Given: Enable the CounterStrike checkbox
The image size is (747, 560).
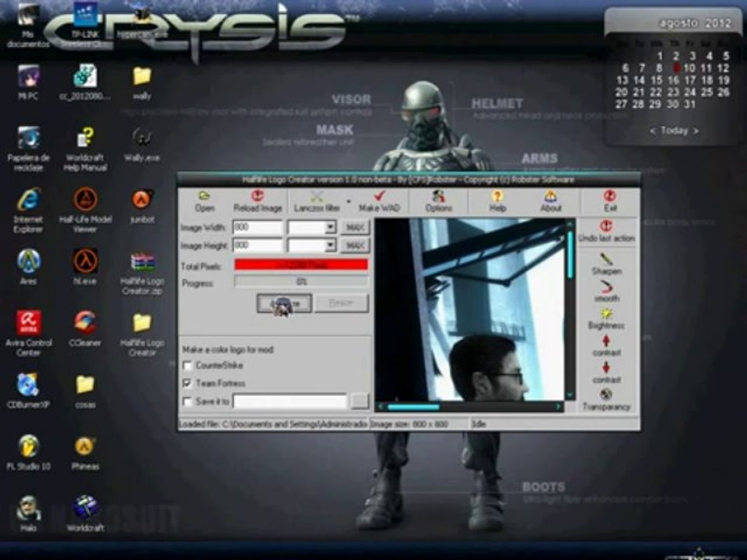Looking at the screenshot, I should pyautogui.click(x=188, y=366).
